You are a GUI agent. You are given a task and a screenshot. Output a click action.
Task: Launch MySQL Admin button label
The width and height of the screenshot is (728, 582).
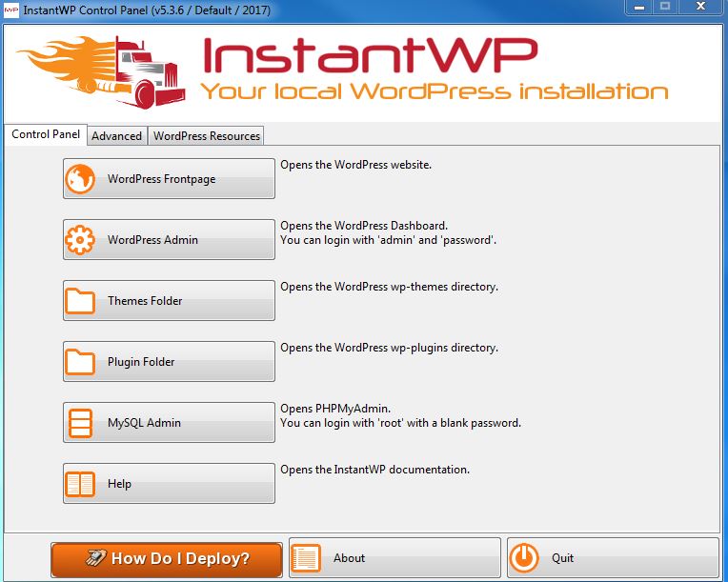(x=145, y=423)
